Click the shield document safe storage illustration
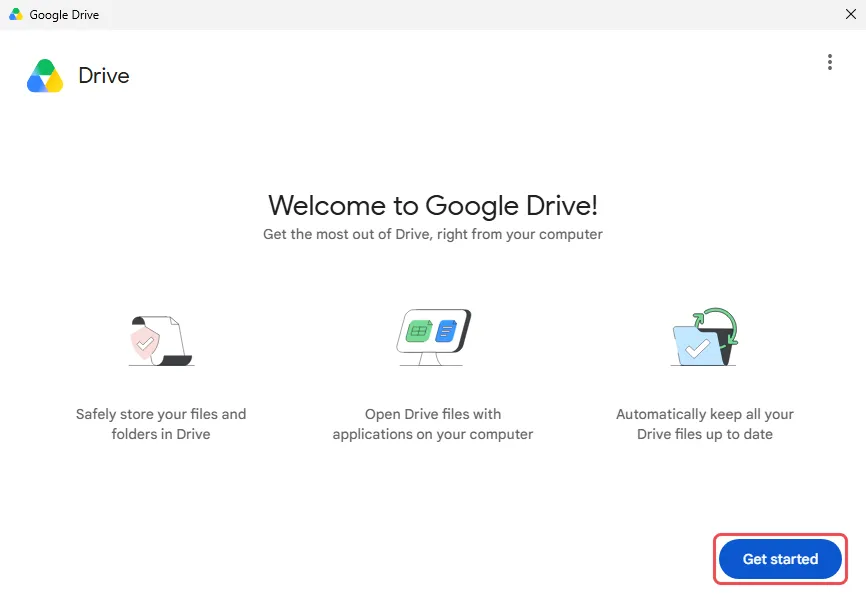The image size is (866, 600). [x=161, y=340]
